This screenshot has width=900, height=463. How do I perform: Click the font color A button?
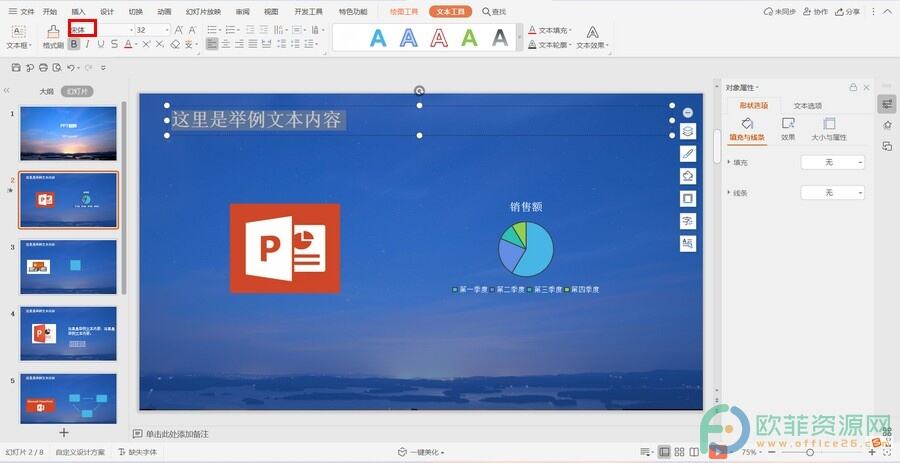pyautogui.click(x=127, y=44)
